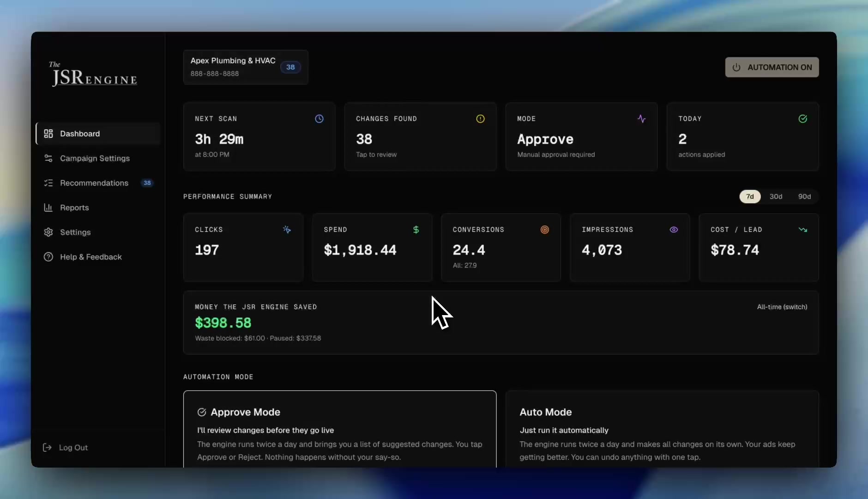
Task: Click the dollar icon on the Spend card
Action: click(x=416, y=230)
